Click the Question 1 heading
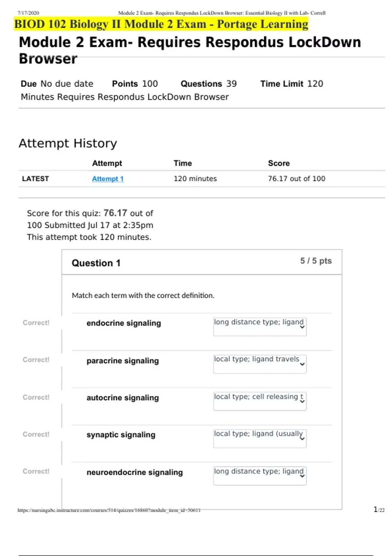The width and height of the screenshot is (392, 556). click(96, 263)
